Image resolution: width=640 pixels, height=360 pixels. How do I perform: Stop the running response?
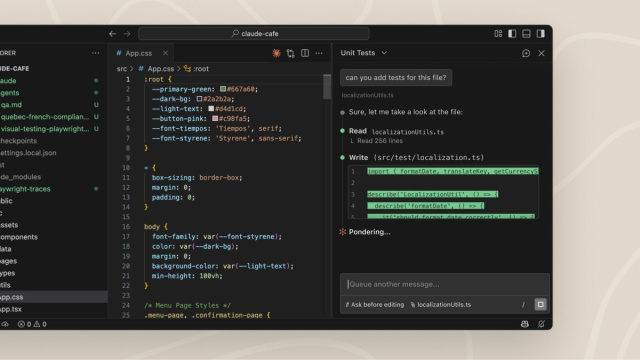point(540,304)
